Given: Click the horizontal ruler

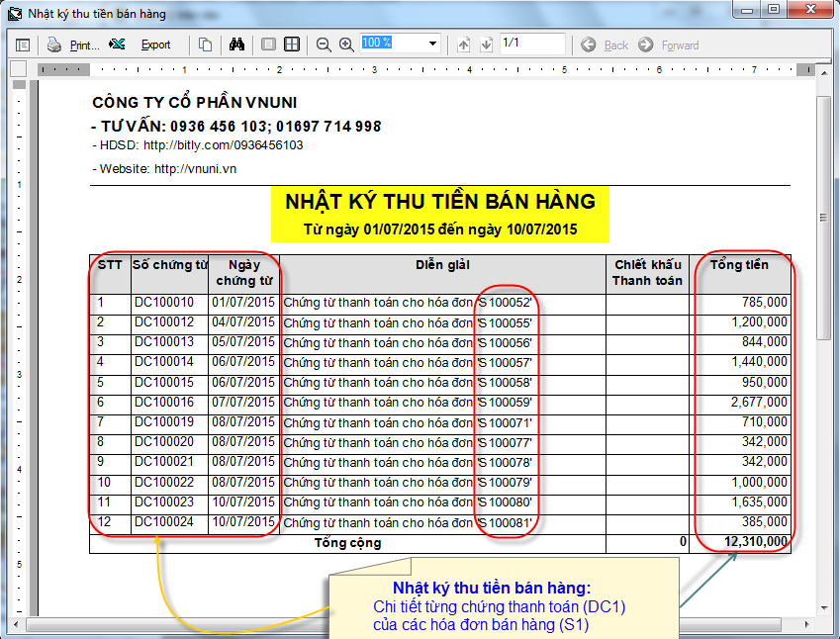Looking at the screenshot, I should [416, 69].
